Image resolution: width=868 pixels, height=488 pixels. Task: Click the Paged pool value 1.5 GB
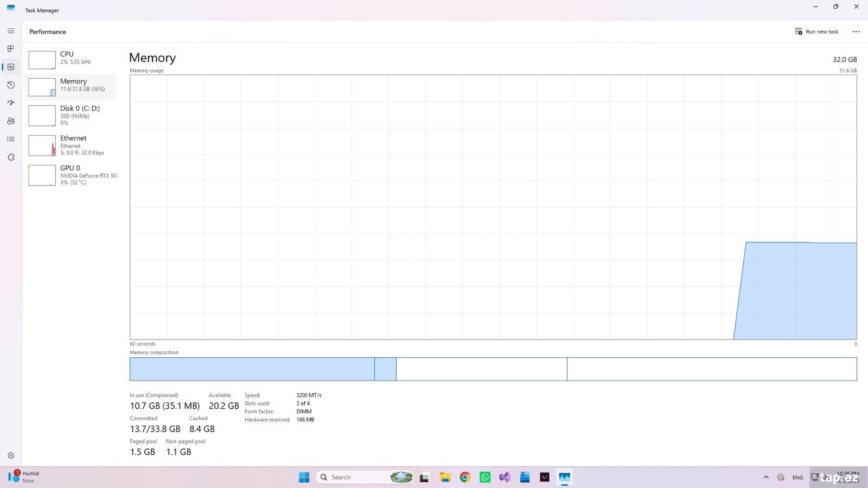[x=143, y=452]
